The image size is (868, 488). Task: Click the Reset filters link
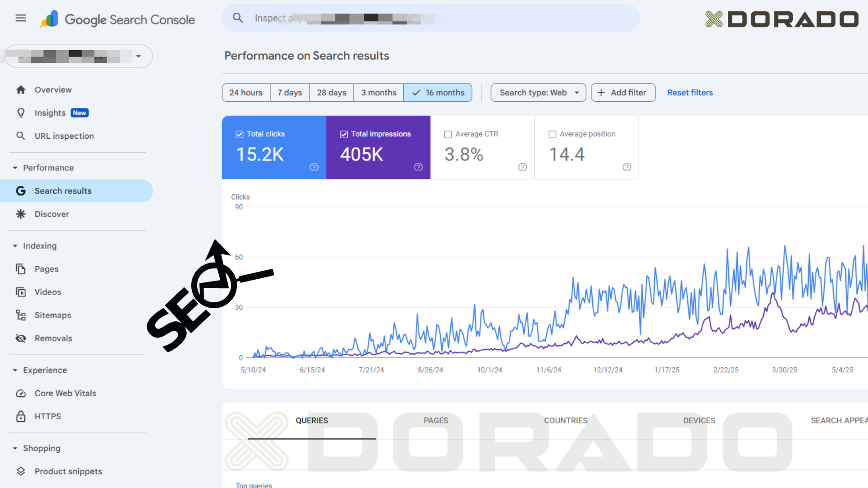point(690,93)
